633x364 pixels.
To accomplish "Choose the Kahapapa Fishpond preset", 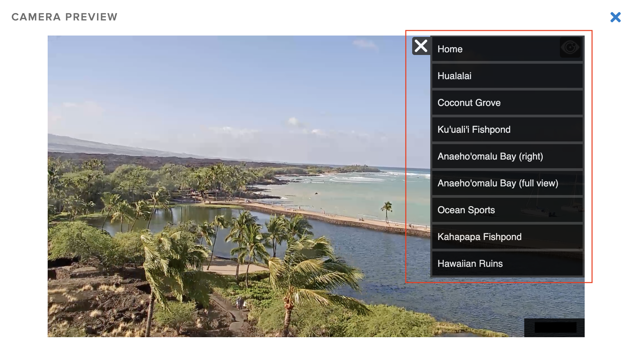I will 507,237.
